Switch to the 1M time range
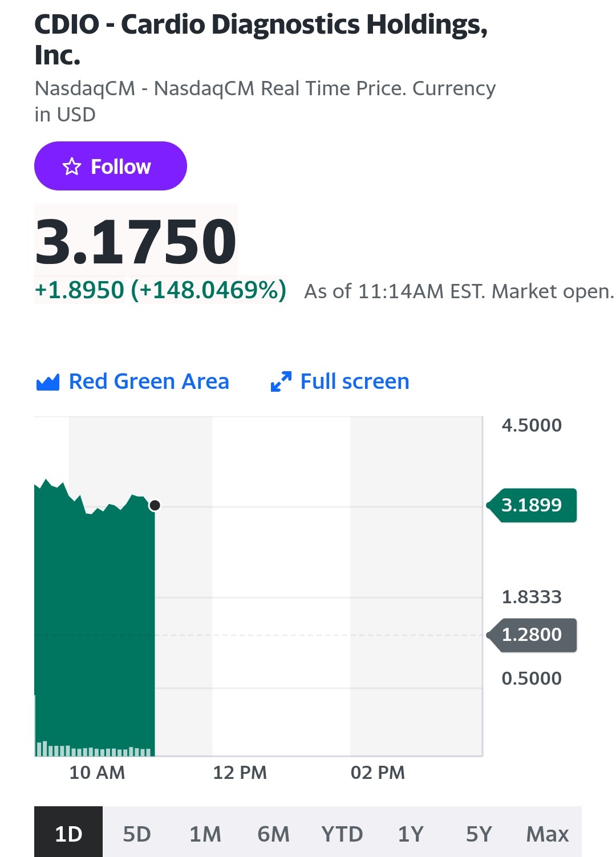The width and height of the screenshot is (616, 857). click(x=205, y=832)
